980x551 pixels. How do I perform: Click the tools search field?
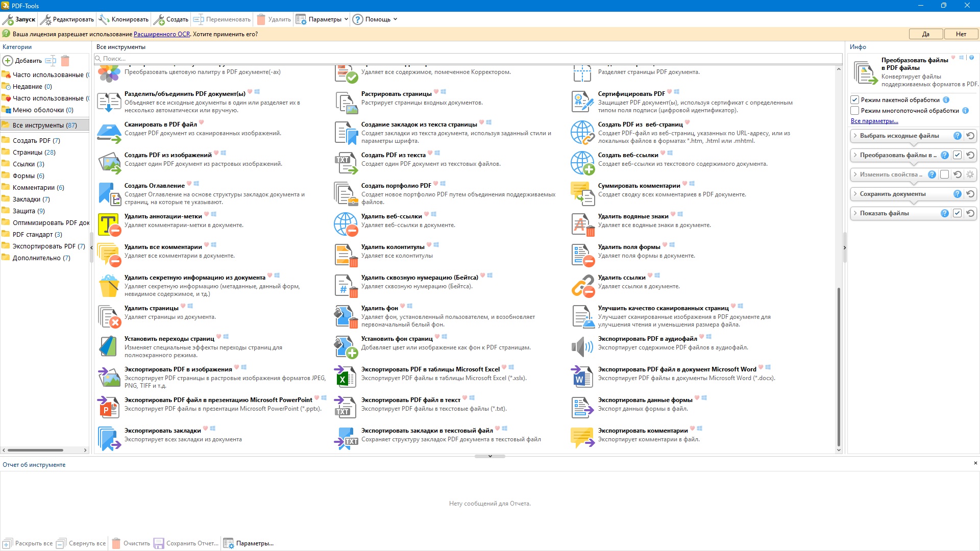pyautogui.click(x=459, y=59)
